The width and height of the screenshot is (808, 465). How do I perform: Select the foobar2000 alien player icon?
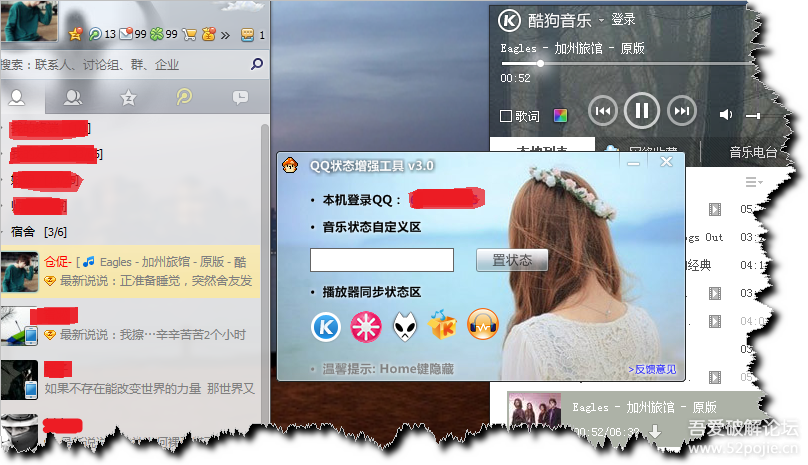pos(405,327)
